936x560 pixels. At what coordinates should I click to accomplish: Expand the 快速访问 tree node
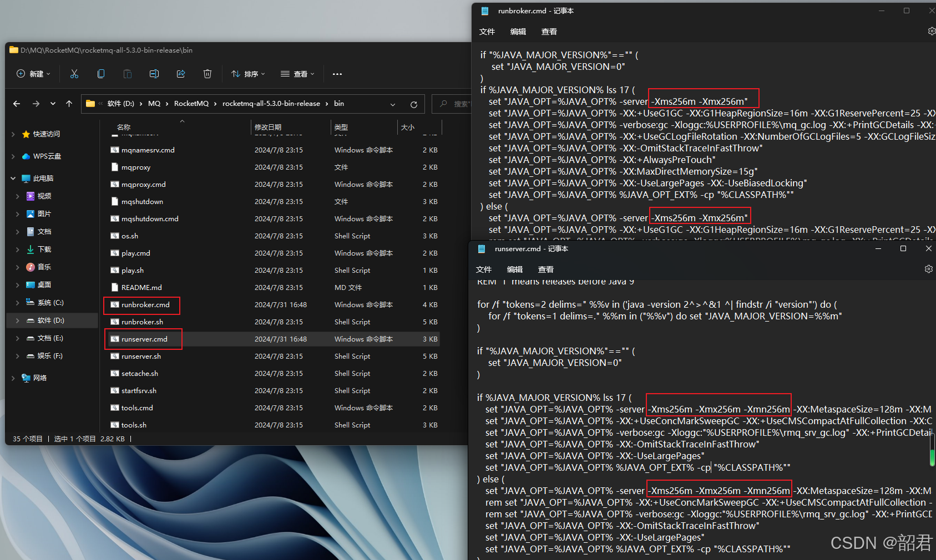[13, 134]
